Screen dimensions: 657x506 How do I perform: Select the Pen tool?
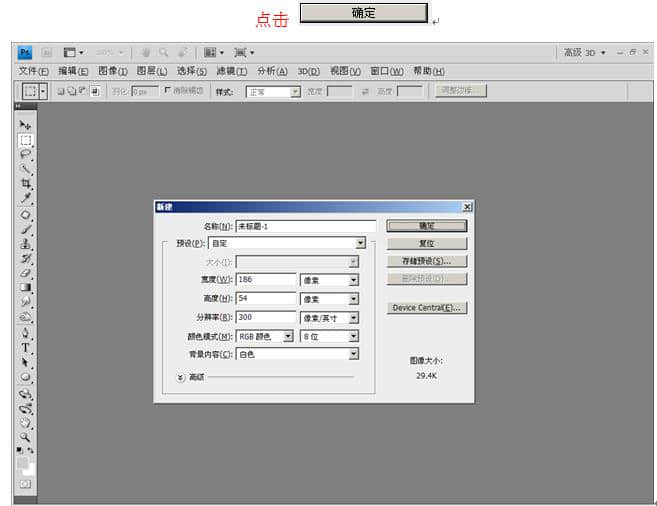(26, 333)
